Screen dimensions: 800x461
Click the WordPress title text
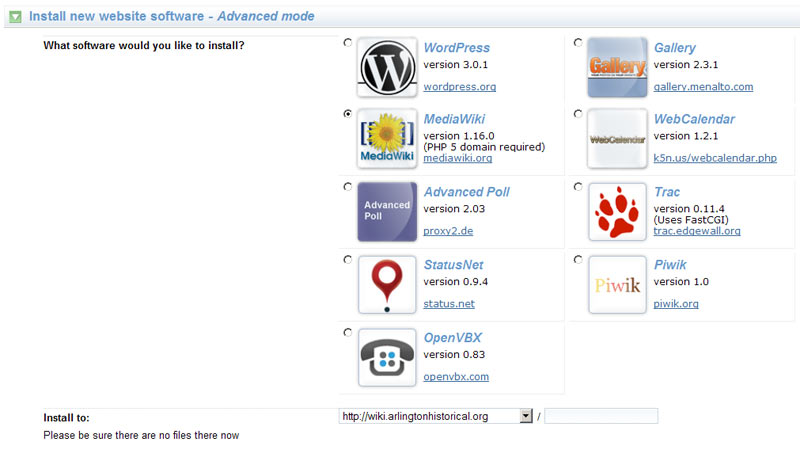tap(457, 48)
